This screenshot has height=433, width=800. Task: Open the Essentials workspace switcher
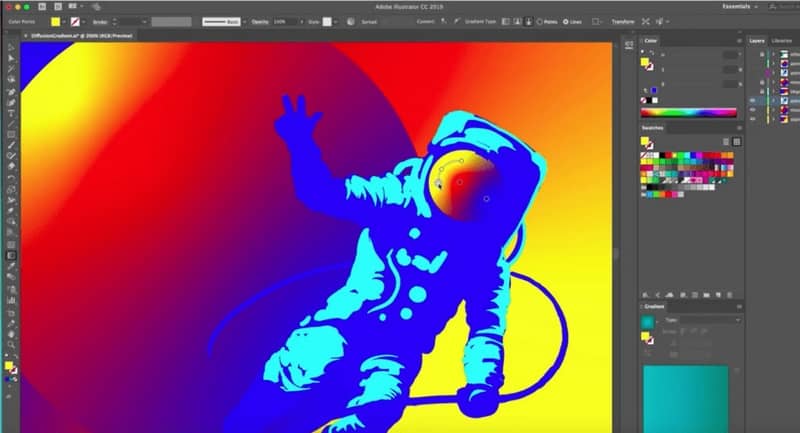point(740,7)
